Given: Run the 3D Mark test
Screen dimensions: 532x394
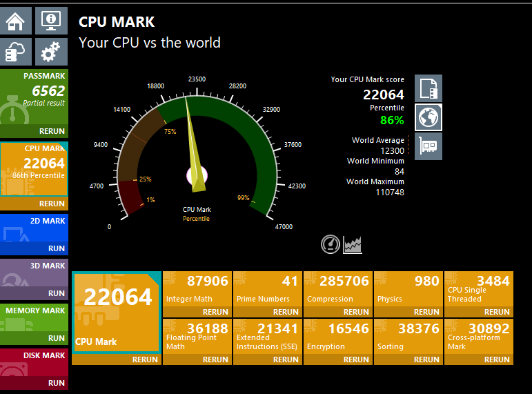Looking at the screenshot, I should [57, 293].
